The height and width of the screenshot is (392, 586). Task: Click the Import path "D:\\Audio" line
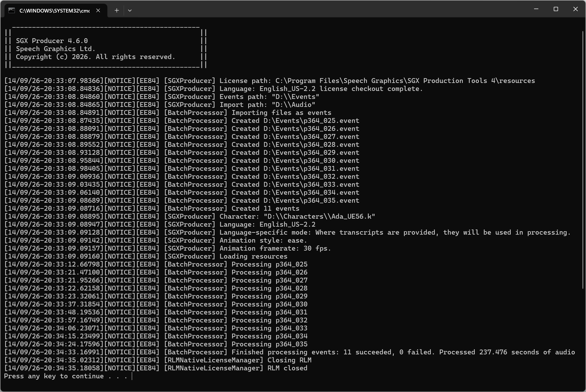click(160, 105)
